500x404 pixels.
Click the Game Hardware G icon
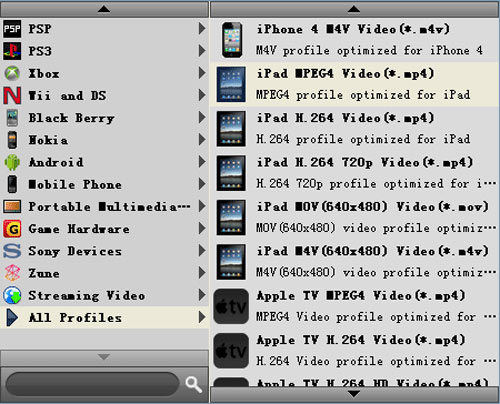point(12,229)
